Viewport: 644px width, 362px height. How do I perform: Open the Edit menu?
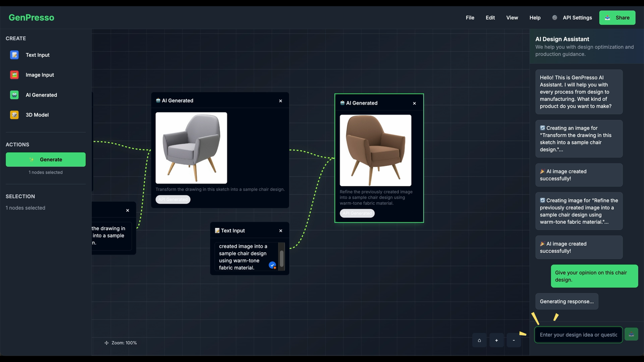[x=490, y=18]
